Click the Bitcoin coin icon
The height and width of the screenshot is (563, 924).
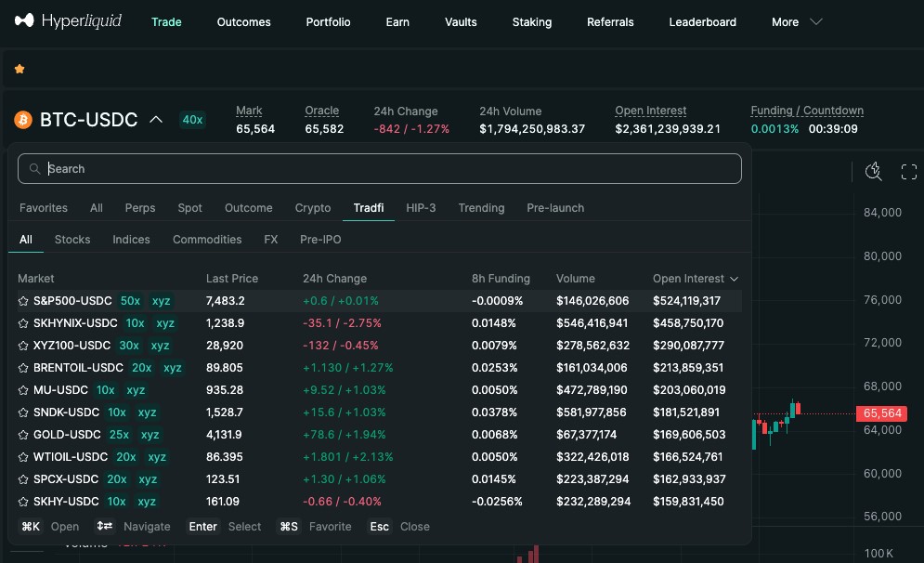pyautogui.click(x=23, y=120)
